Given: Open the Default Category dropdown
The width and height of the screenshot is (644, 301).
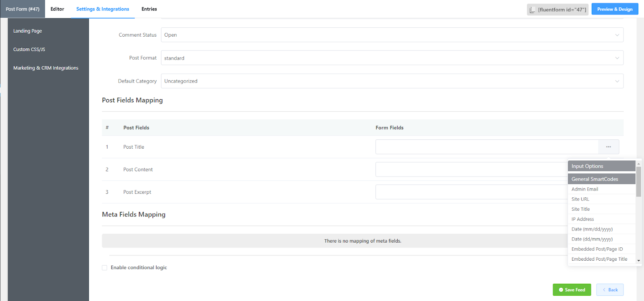Looking at the screenshot, I should [392, 81].
